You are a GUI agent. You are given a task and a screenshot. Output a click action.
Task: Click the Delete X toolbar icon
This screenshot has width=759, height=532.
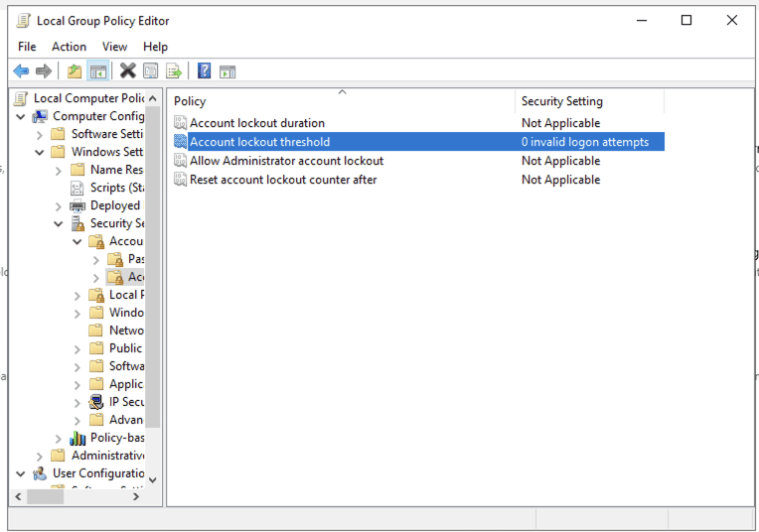pyautogui.click(x=127, y=70)
